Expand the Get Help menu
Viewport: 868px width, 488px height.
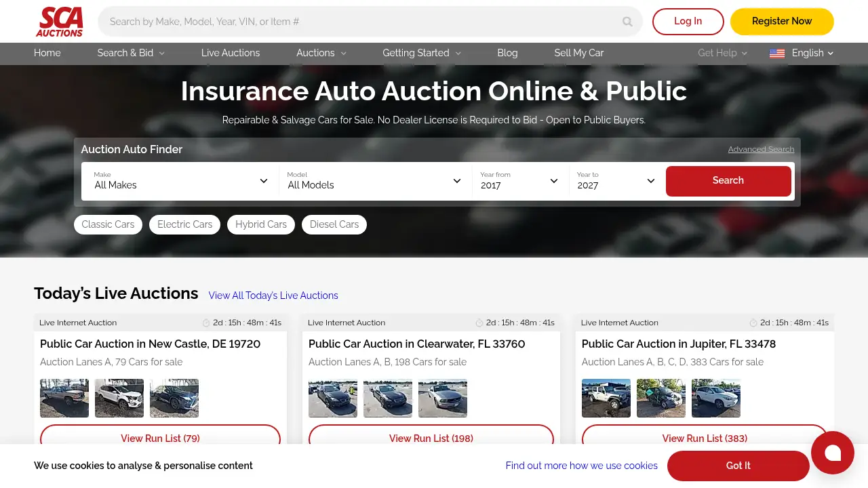coord(722,53)
